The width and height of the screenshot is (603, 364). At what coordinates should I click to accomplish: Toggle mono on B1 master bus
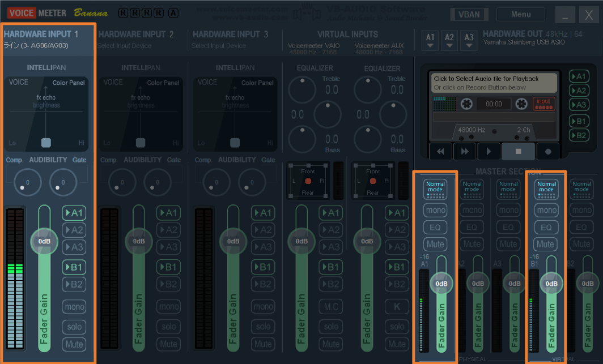tap(546, 210)
